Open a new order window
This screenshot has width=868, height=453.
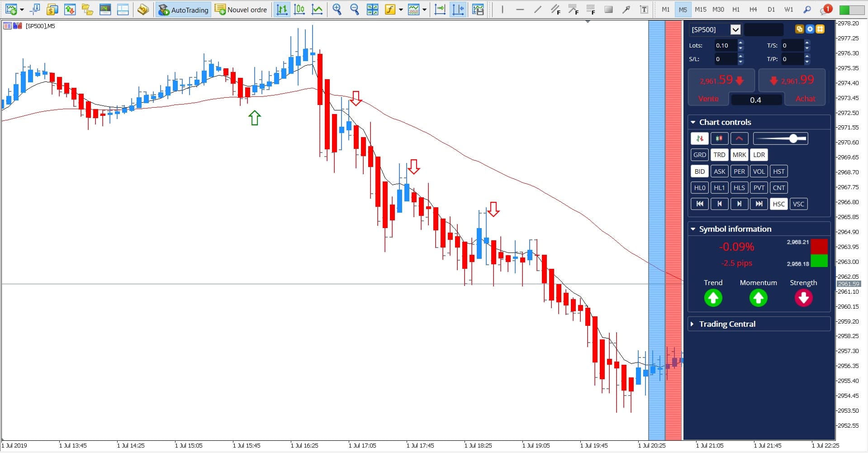[x=241, y=10]
